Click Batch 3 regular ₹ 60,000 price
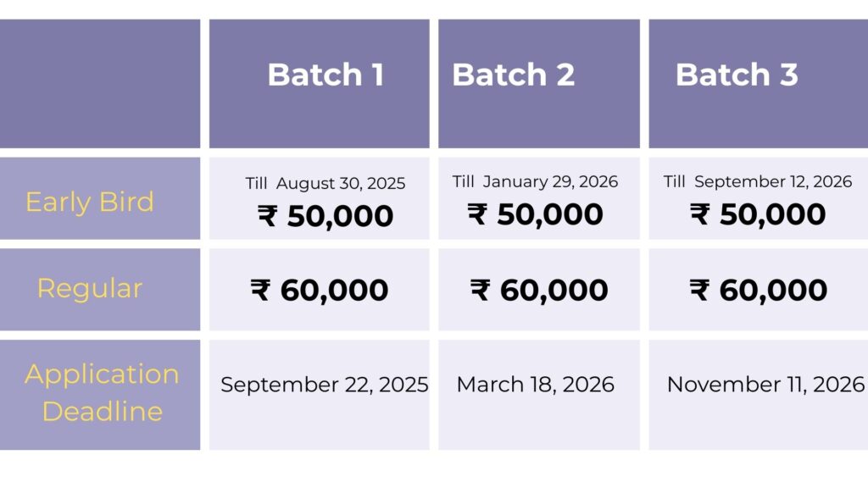This screenshot has width=868, height=488. coord(759,290)
